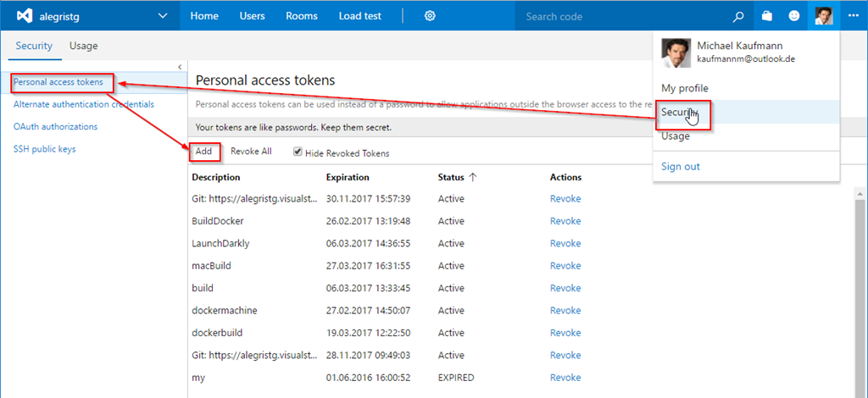Open the settings gear icon
Screen dimensions: 868x398
[x=430, y=16]
